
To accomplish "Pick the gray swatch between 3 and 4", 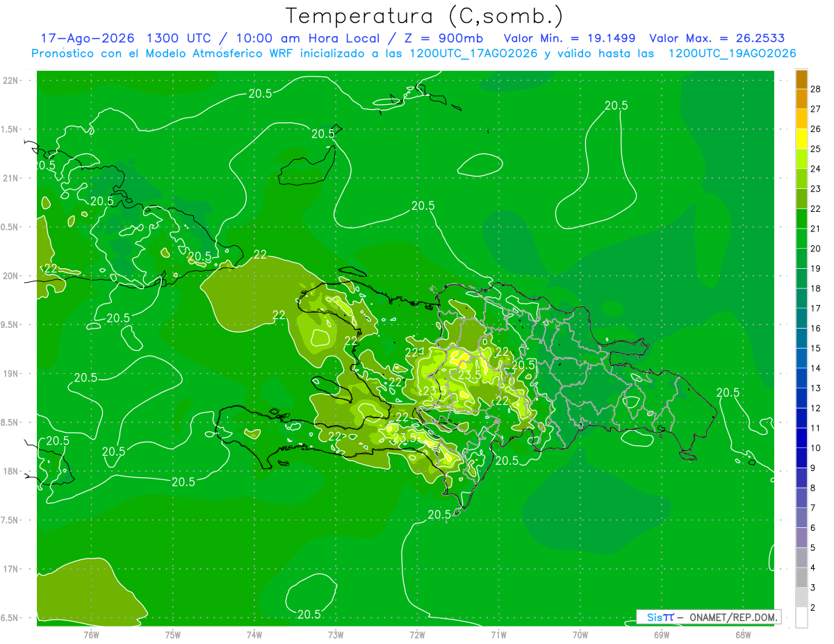I will (x=801, y=577).
